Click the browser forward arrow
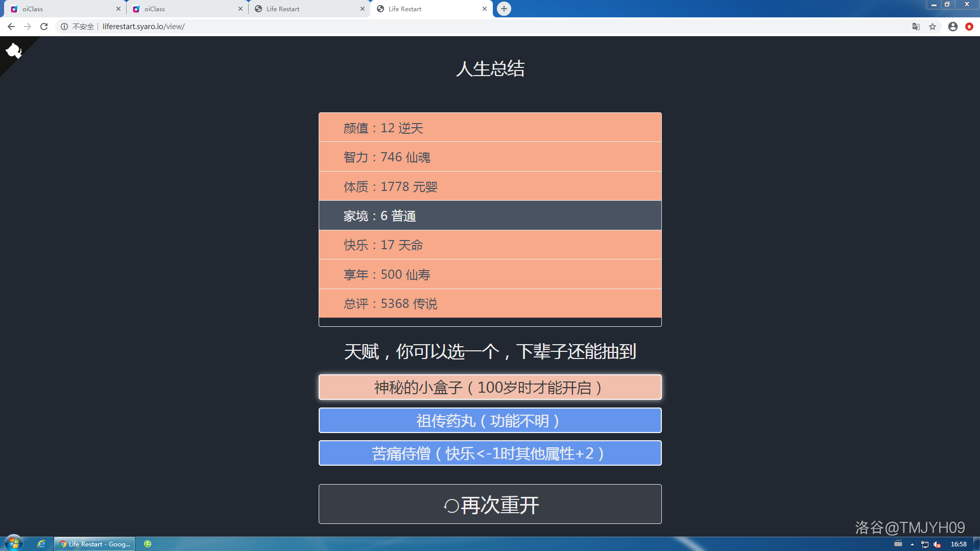Viewport: 980px width, 551px height. click(28, 27)
